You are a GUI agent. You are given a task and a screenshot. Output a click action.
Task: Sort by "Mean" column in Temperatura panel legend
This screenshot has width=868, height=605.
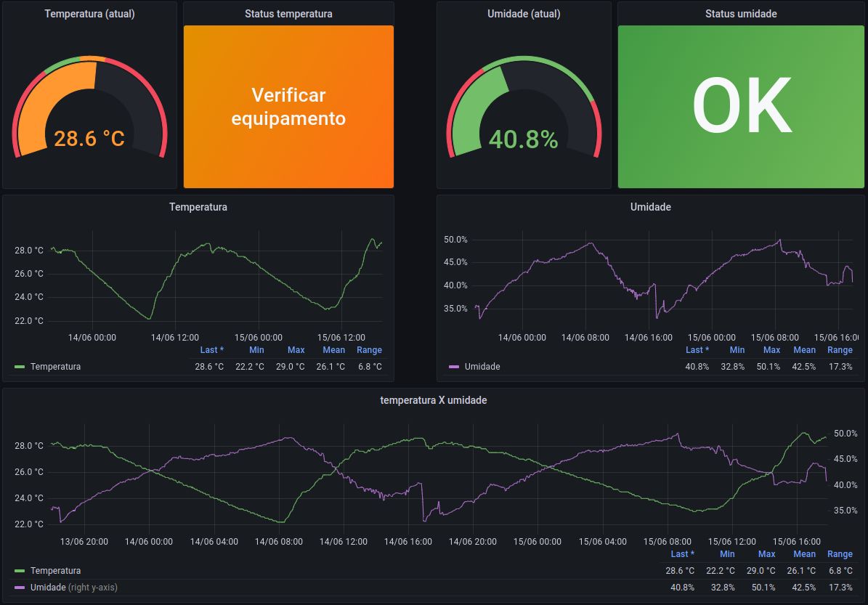tap(333, 350)
